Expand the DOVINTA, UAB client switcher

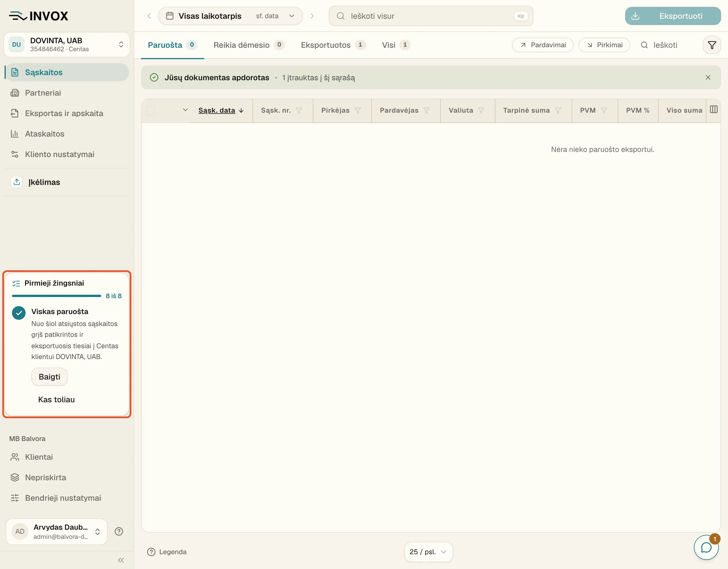[67, 45]
